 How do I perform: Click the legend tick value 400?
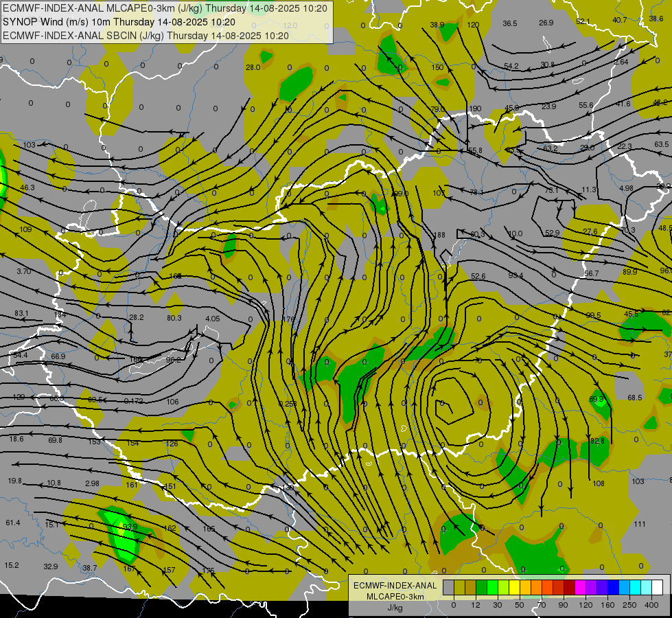pyautogui.click(x=651, y=605)
